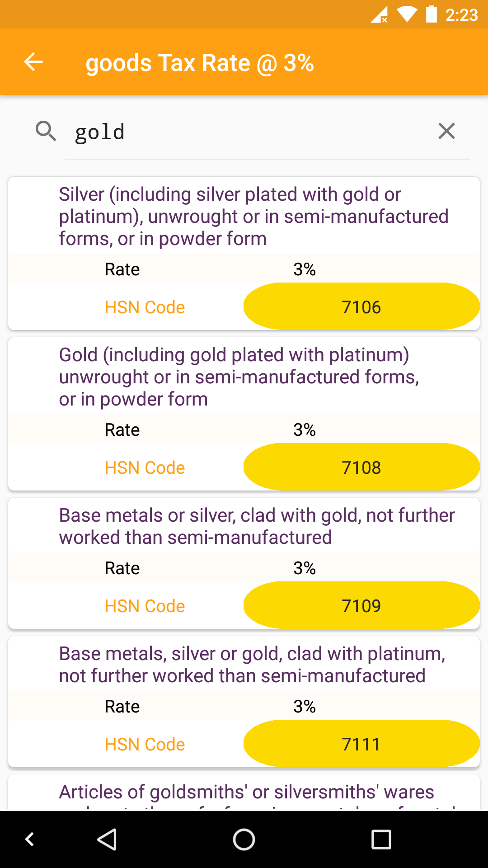Tap the back arrow in the header
Screen dimensions: 488x868
[x=33, y=62]
